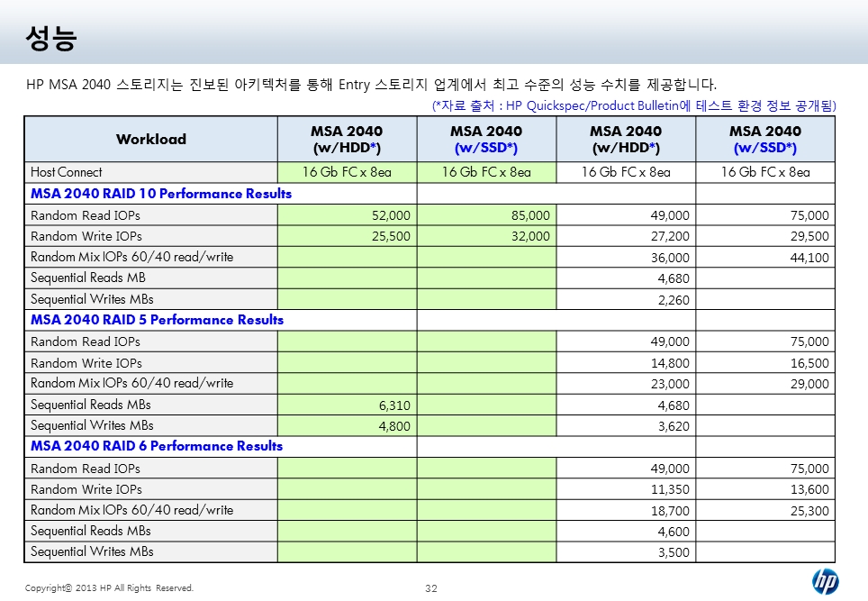
Task: Click the 36,000 cell
Action: tap(626, 258)
